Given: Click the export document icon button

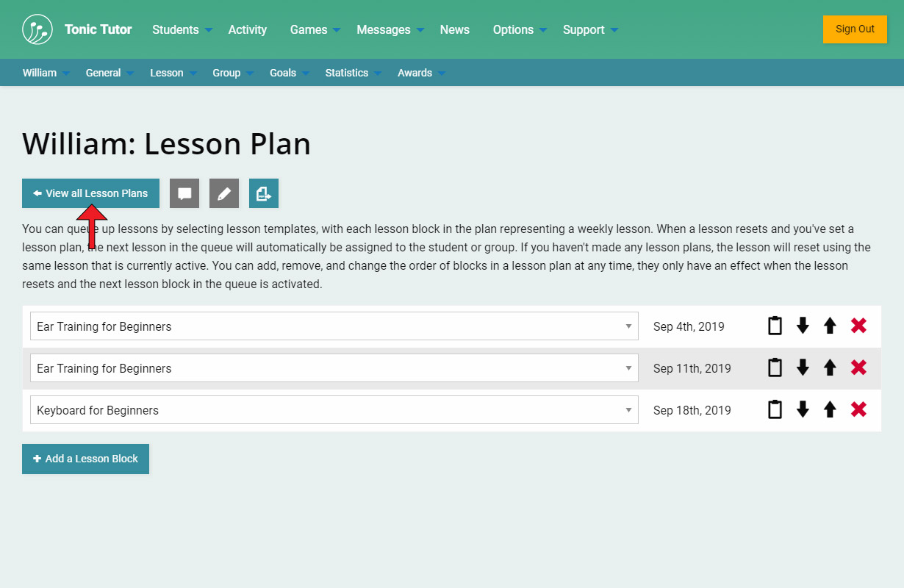Looking at the screenshot, I should (264, 193).
